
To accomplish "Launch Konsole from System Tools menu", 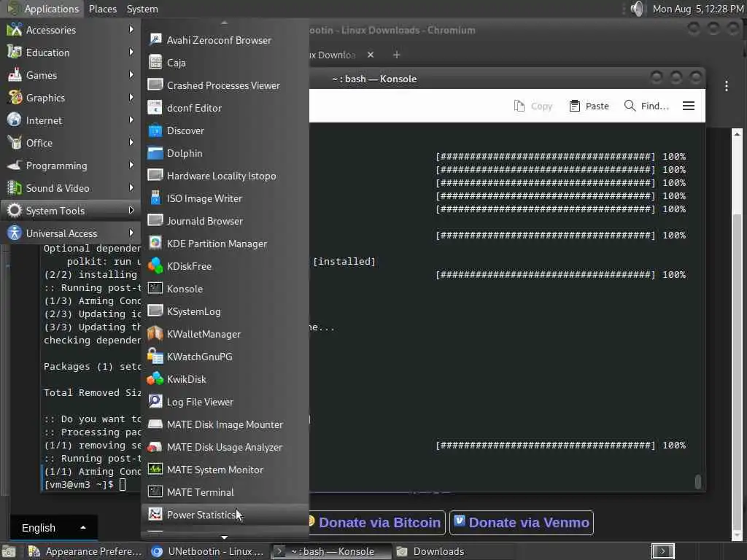I will [225, 289].
